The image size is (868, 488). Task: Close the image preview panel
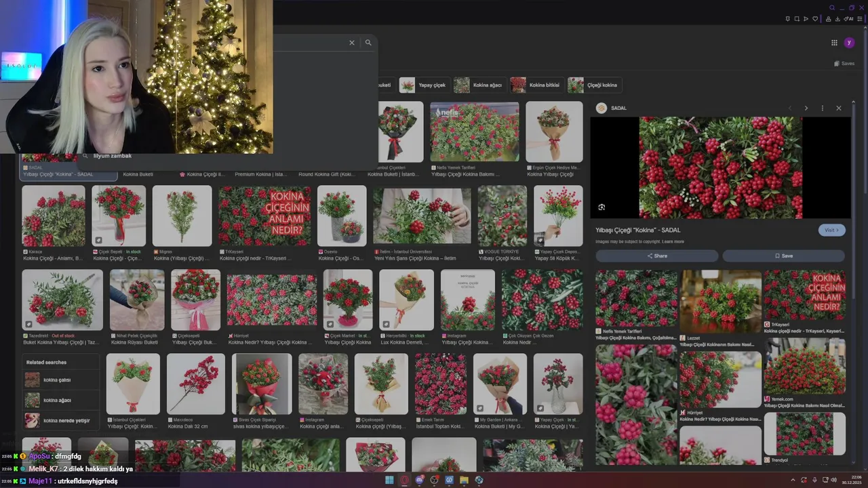[x=838, y=108]
